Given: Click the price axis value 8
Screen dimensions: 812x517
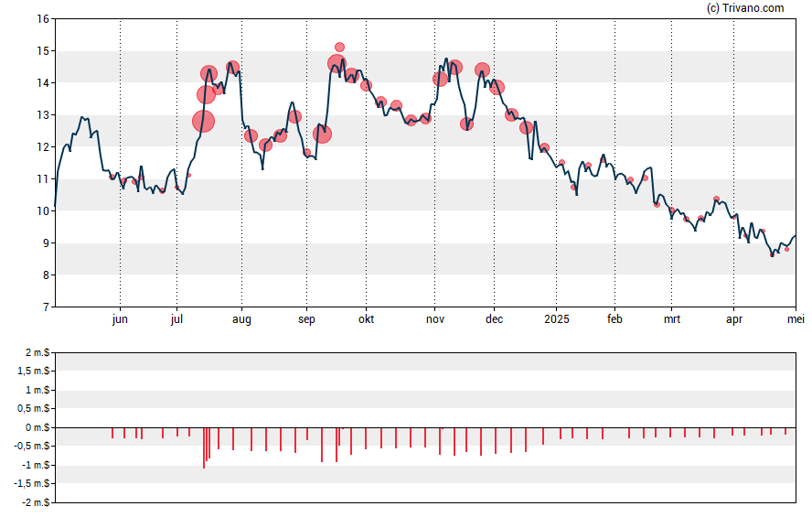Looking at the screenshot, I should (x=46, y=275).
